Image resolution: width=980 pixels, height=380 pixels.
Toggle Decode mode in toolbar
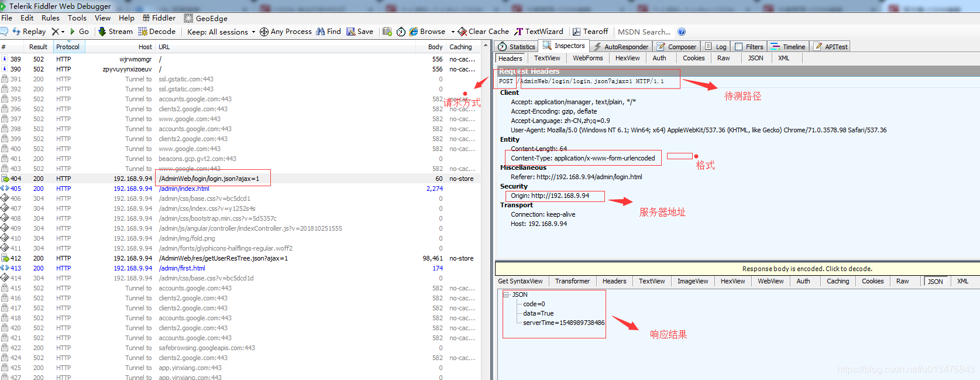pos(157,32)
